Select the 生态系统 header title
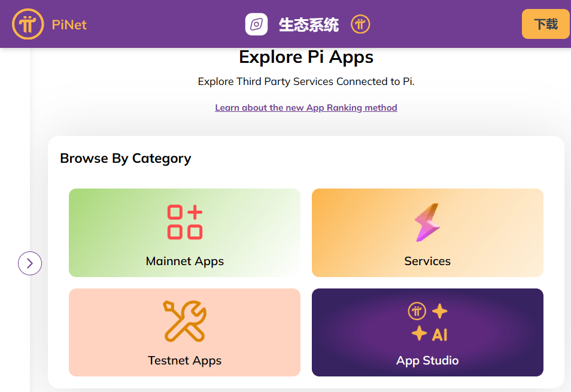This screenshot has width=571, height=392. 308,25
